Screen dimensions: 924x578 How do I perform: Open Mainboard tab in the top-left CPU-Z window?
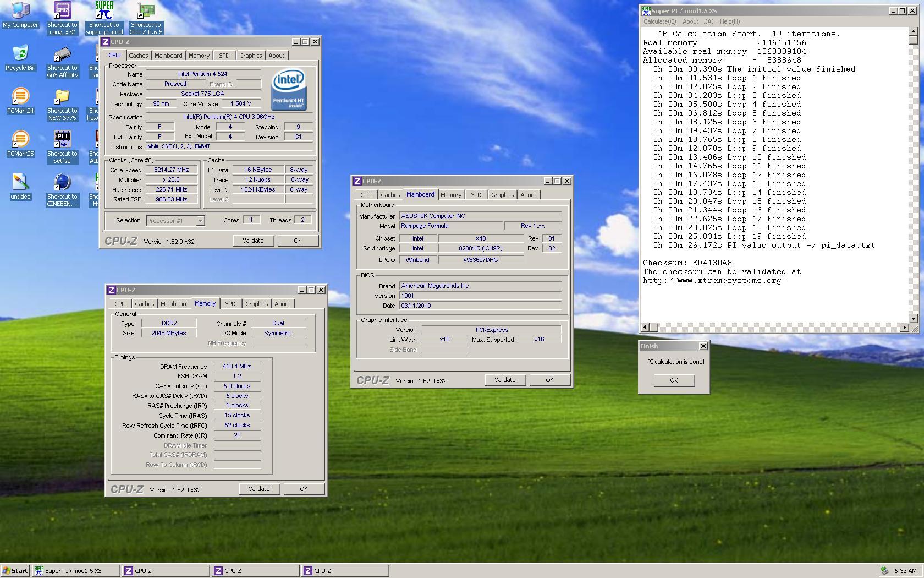click(168, 56)
